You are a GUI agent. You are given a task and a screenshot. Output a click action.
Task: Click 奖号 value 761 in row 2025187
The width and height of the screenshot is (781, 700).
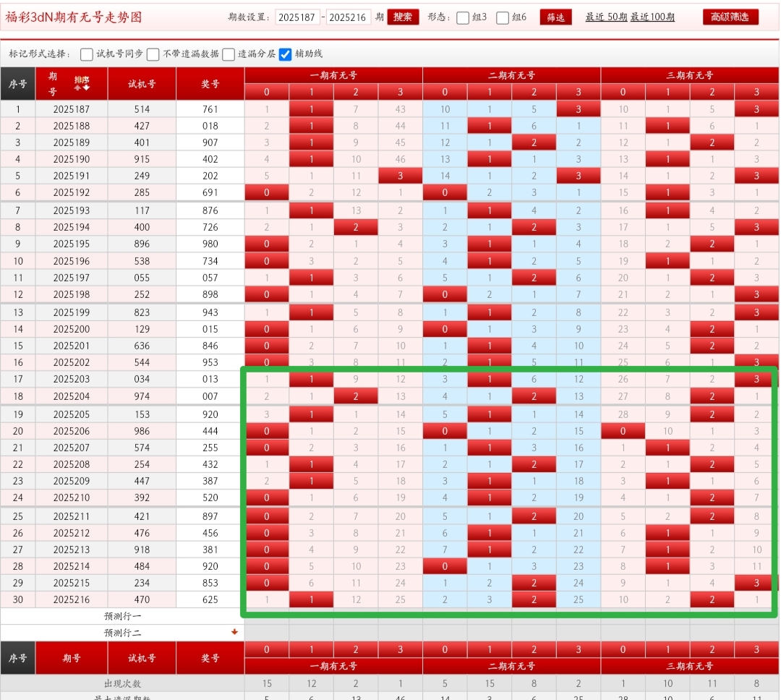click(x=210, y=109)
